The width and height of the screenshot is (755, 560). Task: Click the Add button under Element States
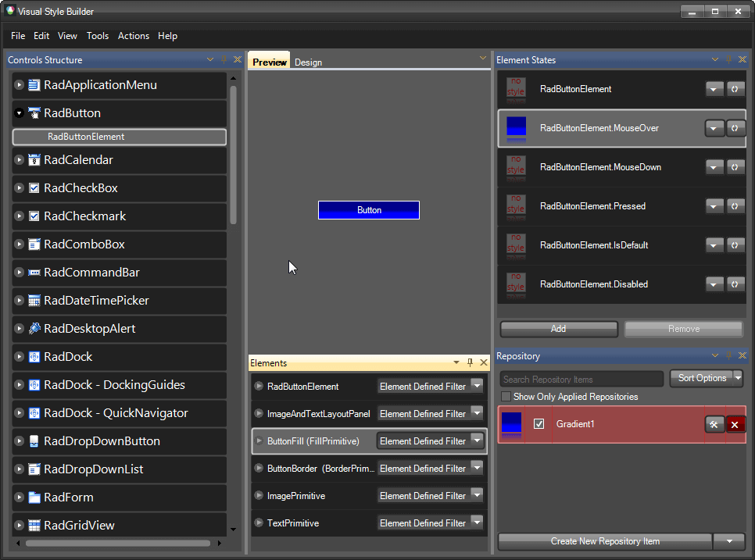click(558, 329)
